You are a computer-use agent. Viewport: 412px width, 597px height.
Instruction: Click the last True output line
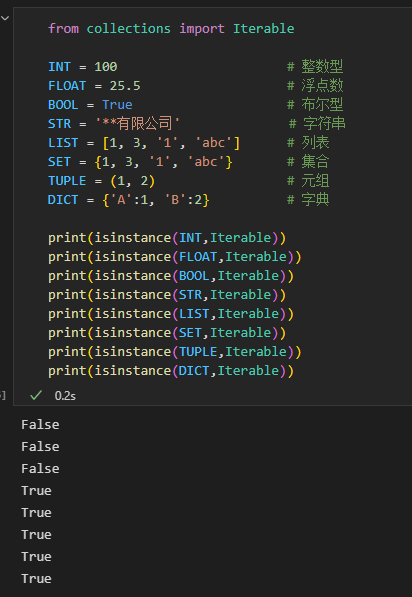[37, 579]
